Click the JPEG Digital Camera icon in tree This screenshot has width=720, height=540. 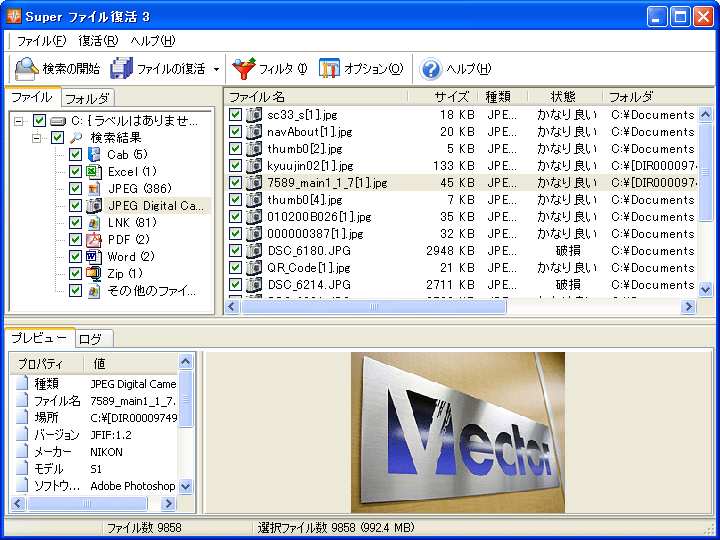94,205
